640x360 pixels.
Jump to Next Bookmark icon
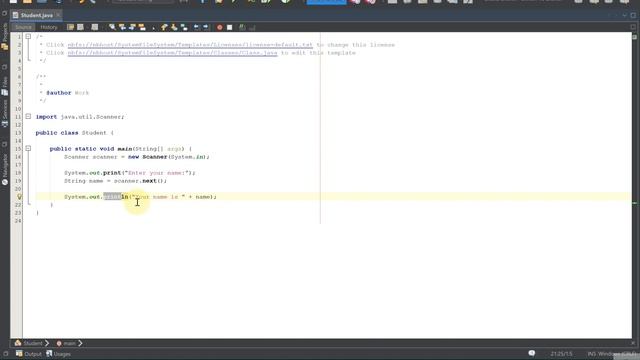pyautogui.click(x=174, y=27)
